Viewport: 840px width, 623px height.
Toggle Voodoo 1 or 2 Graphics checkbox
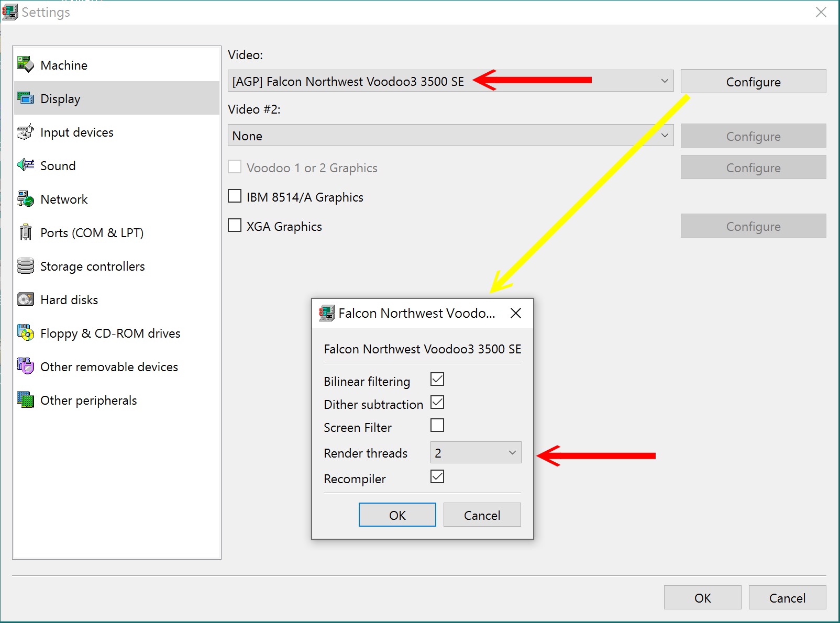tap(235, 166)
